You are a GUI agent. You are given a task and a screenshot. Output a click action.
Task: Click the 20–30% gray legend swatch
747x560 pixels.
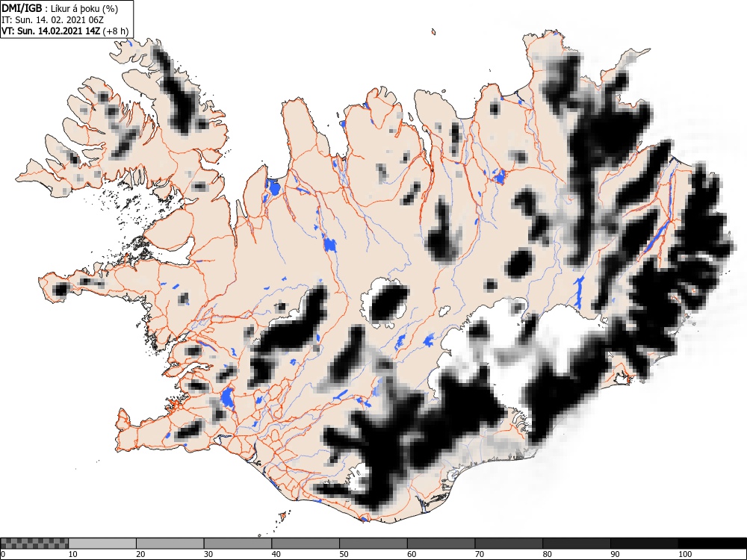pos(170,544)
